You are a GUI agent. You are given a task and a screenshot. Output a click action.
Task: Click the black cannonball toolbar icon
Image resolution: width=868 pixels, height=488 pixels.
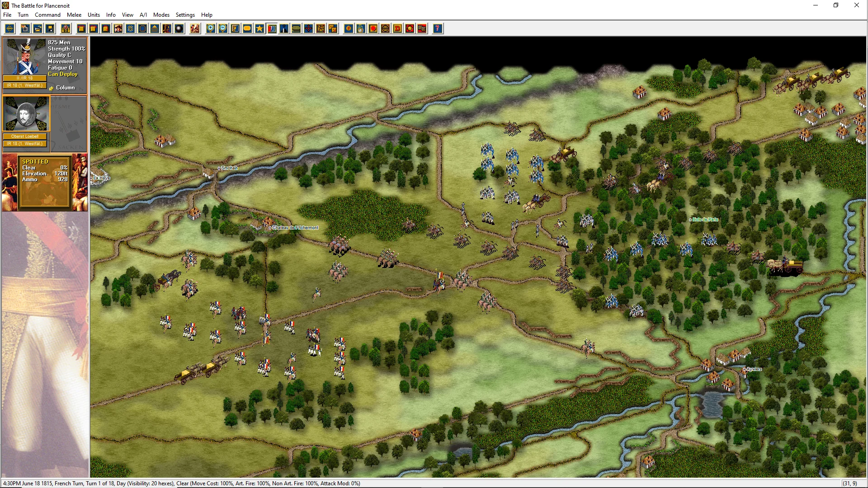click(x=179, y=29)
